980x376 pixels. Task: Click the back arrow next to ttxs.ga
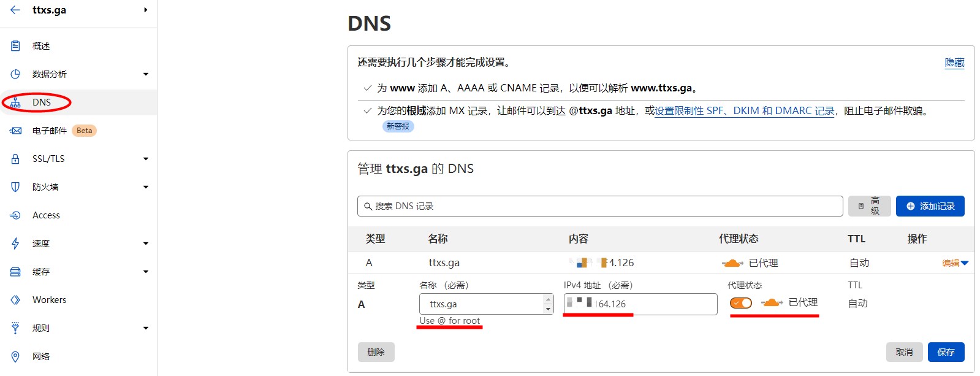click(15, 10)
